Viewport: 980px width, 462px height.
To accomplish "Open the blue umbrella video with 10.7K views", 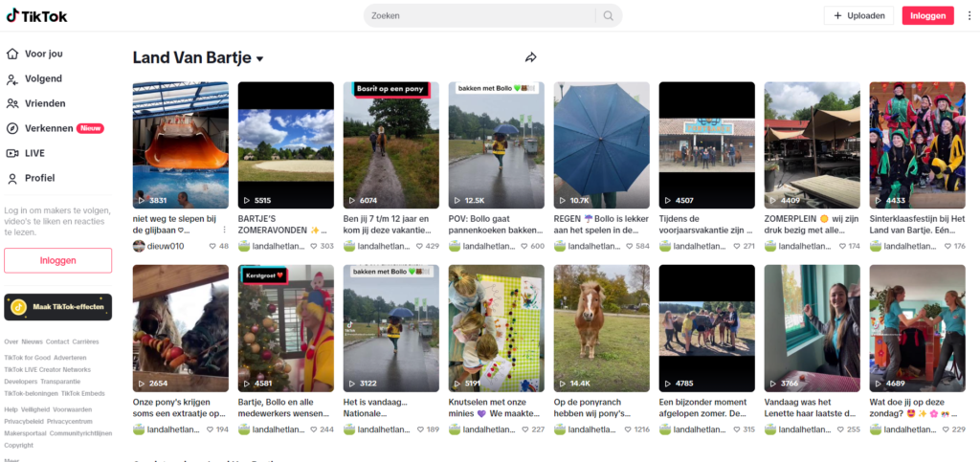I will (x=602, y=144).
